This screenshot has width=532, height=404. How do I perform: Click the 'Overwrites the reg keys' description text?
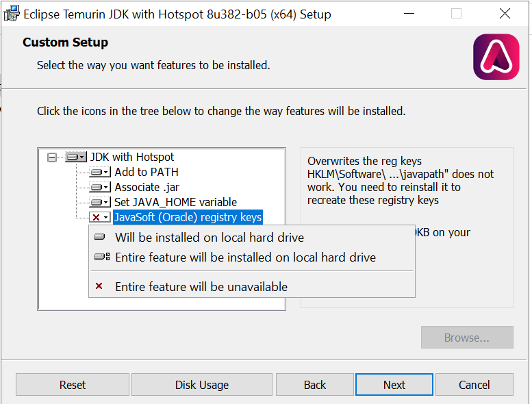click(x=401, y=181)
